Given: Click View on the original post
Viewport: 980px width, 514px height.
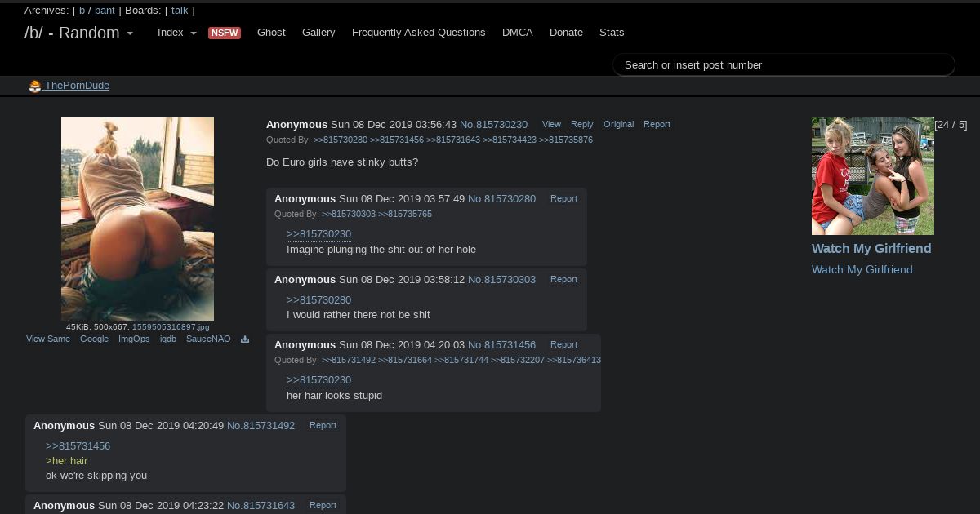Looking at the screenshot, I should click(551, 125).
